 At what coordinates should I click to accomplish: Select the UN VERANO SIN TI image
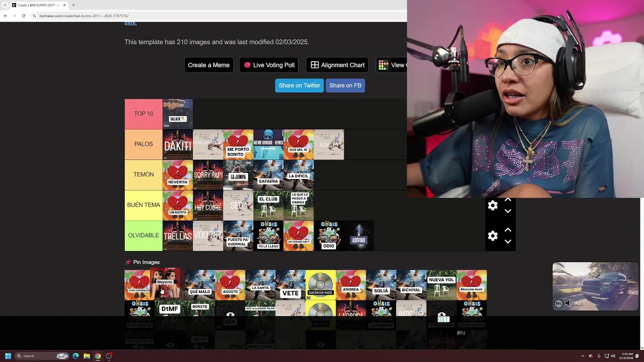click(x=298, y=236)
